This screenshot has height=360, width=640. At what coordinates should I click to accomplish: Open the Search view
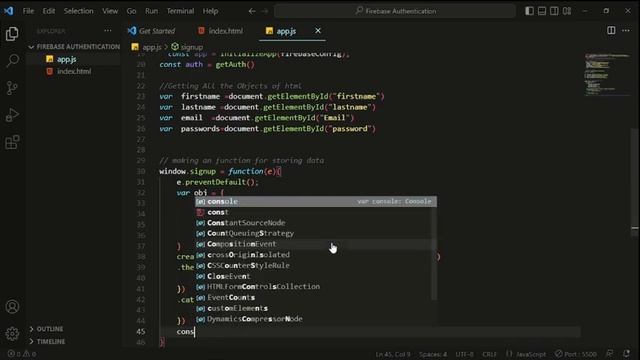pyautogui.click(x=12, y=61)
